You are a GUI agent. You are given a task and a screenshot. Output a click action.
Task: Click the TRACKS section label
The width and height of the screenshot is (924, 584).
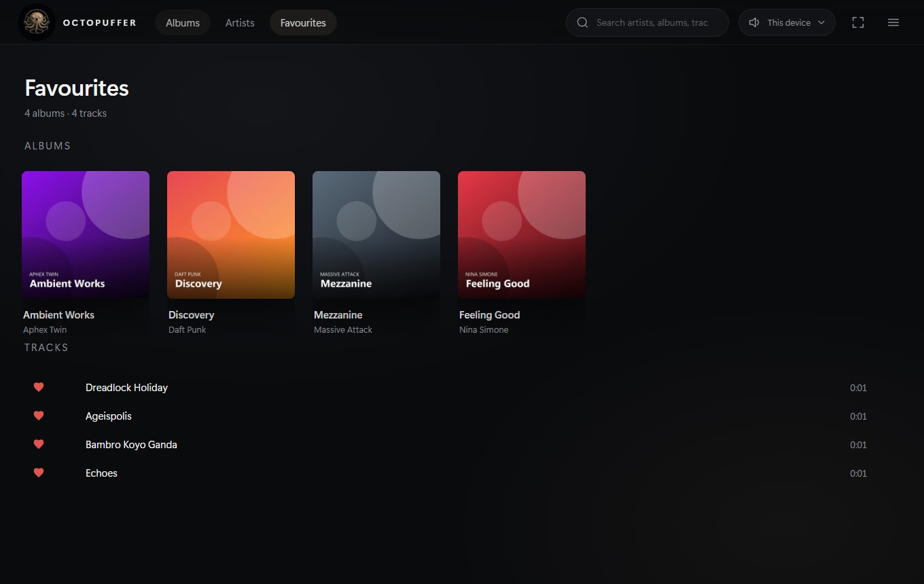pyautogui.click(x=46, y=348)
